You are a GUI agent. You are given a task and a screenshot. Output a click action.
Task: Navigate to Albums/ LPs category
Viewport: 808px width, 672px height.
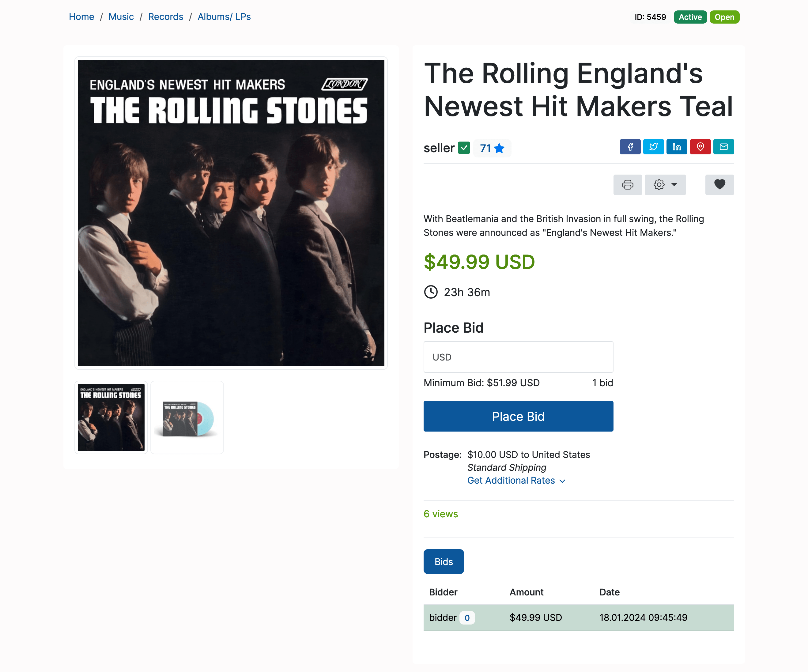click(x=224, y=17)
